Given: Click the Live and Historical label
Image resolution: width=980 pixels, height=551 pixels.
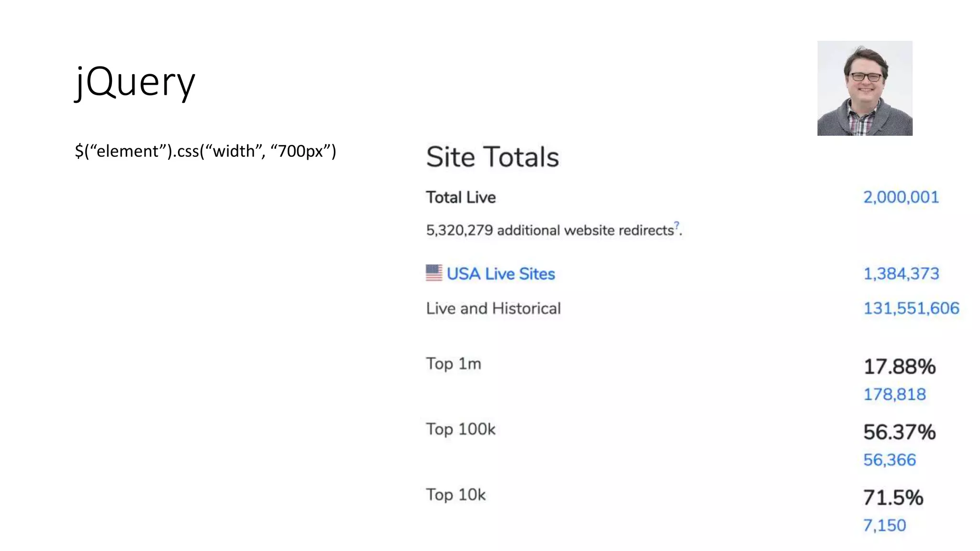Looking at the screenshot, I should click(x=493, y=308).
